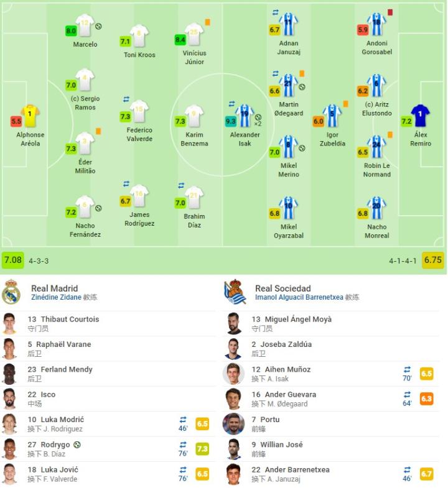Click Vinícius Júnior's yellow card icon

tap(207, 22)
